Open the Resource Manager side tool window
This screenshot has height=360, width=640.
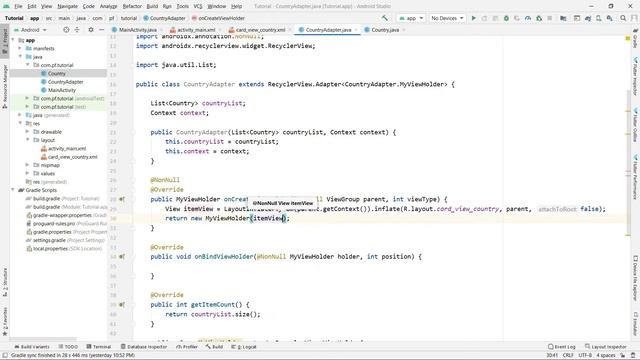point(5,87)
